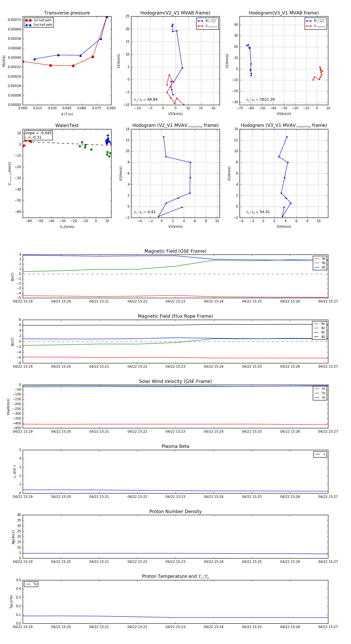Click 'Np(#/cc)' y-axis label
Viewport: 351px width, 644px height.
(13, 537)
